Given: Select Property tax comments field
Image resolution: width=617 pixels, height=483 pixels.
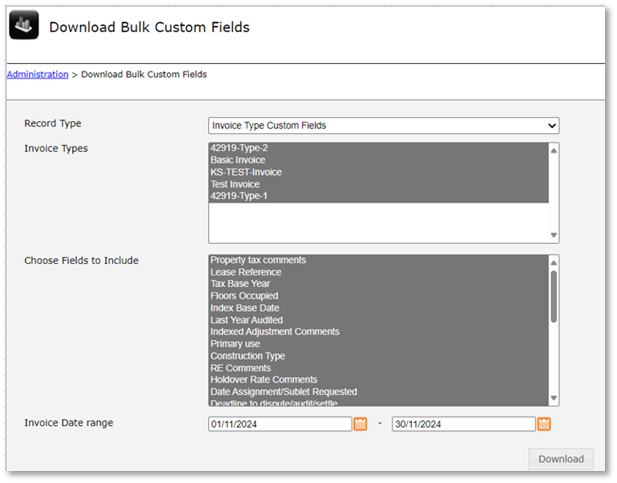Looking at the screenshot, I should pos(379,260).
